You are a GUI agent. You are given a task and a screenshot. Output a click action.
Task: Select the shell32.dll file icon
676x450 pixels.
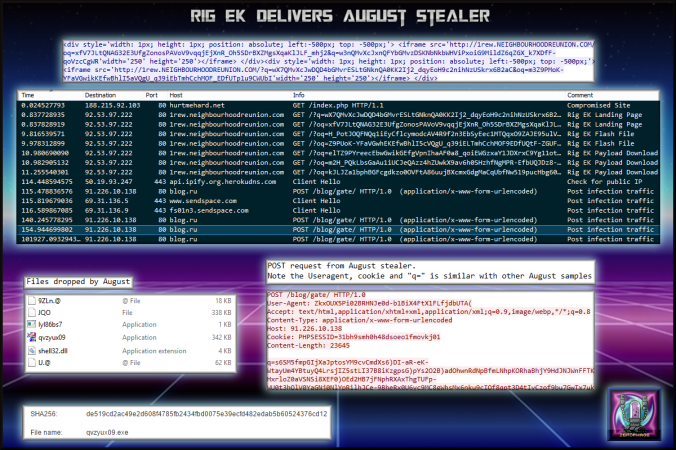pos(33,350)
